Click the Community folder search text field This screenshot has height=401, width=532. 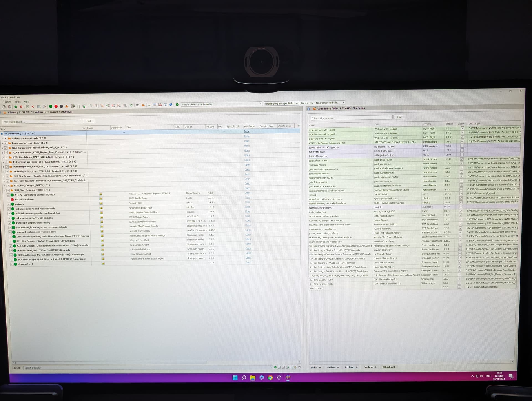[352, 118]
